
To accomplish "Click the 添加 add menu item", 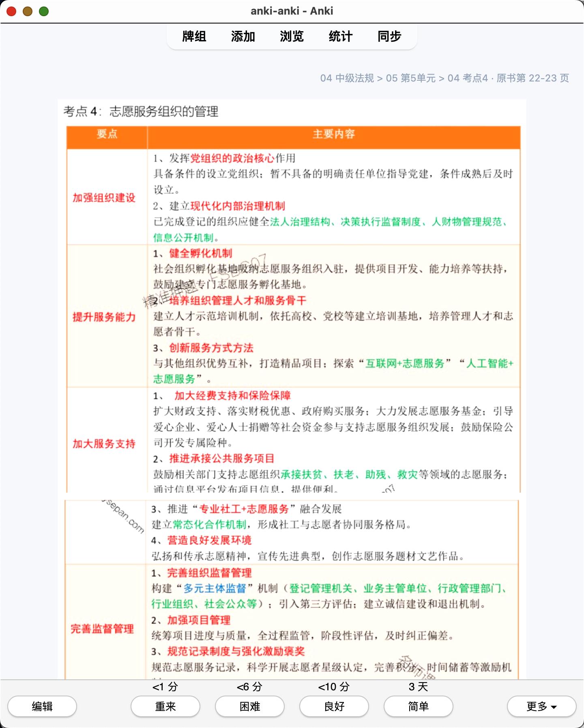I will (x=243, y=36).
